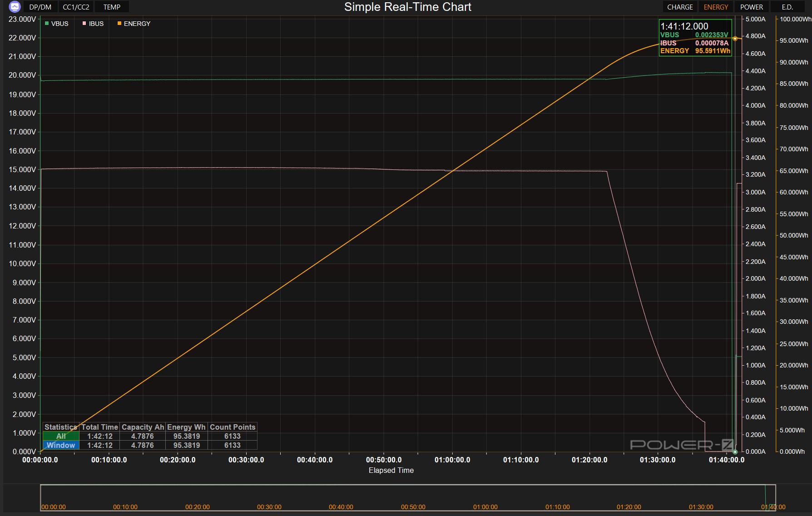Click the 'Elapsed Time' axis title
The image size is (812, 516).
pyautogui.click(x=391, y=471)
